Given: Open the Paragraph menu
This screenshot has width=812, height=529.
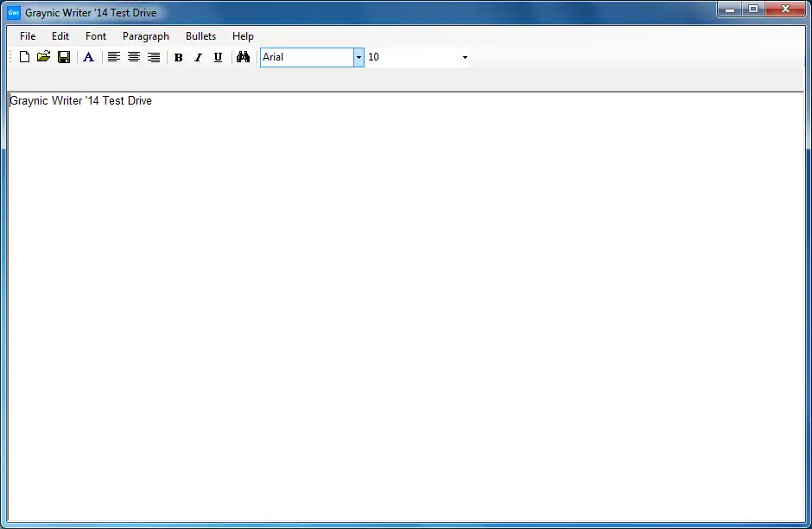Looking at the screenshot, I should coord(146,36).
